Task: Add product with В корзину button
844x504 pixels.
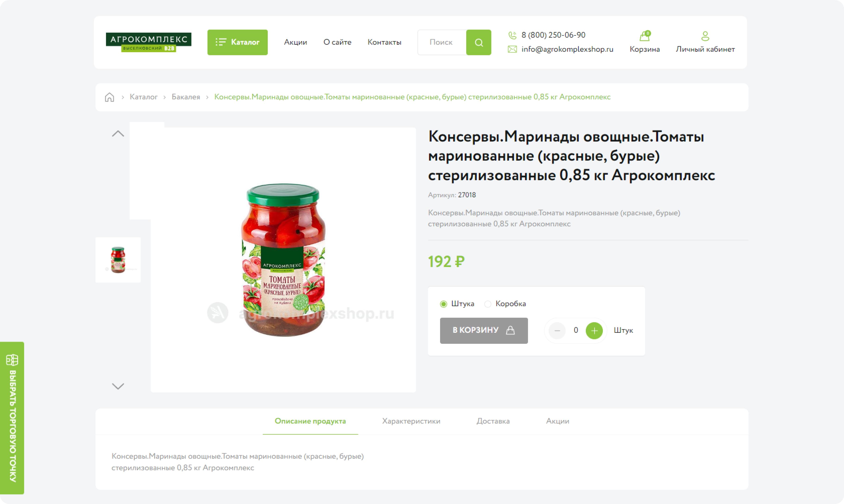Action: tap(484, 330)
